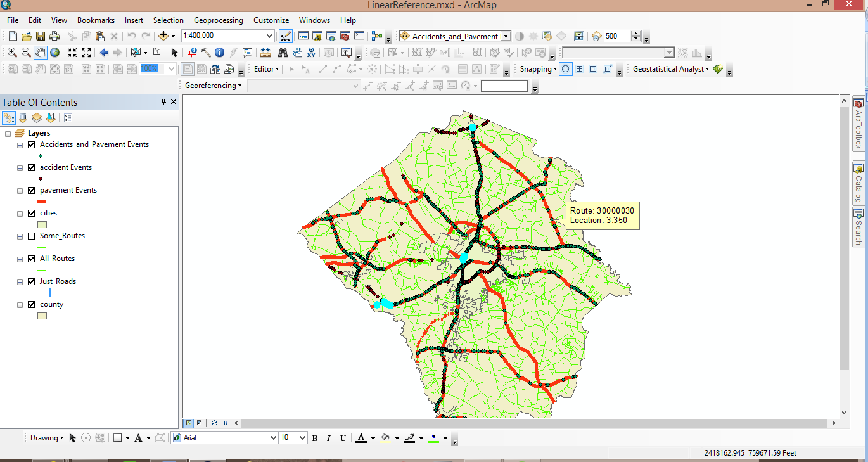Screen dimensions: 868x462
Task: Click the Go To XY icon
Action: [x=311, y=53]
